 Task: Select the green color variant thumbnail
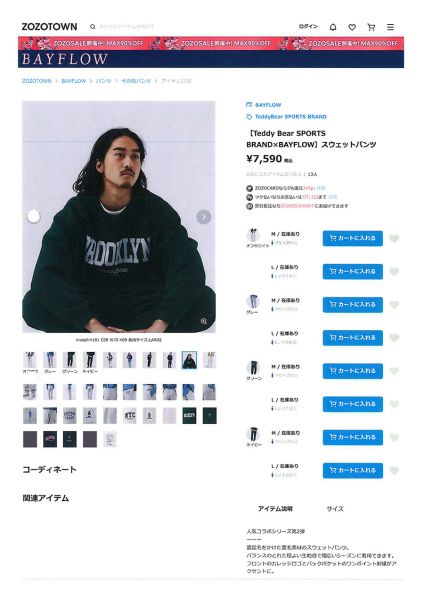click(70, 360)
